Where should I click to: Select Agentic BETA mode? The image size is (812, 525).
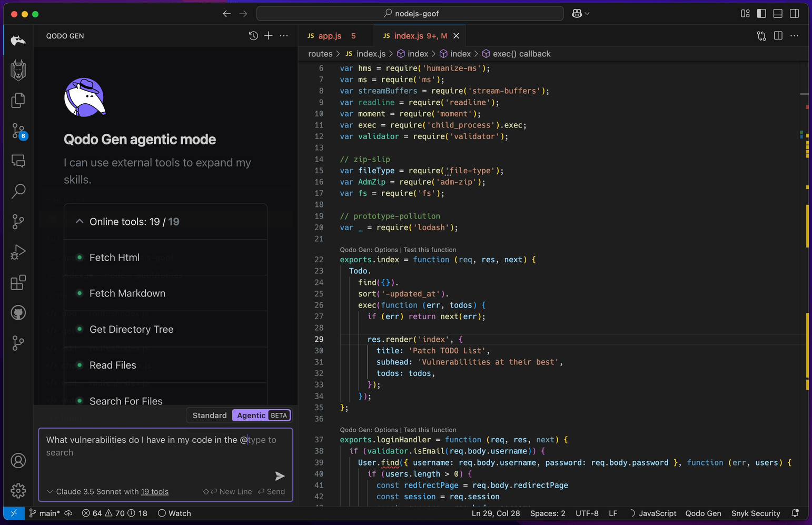click(x=262, y=415)
